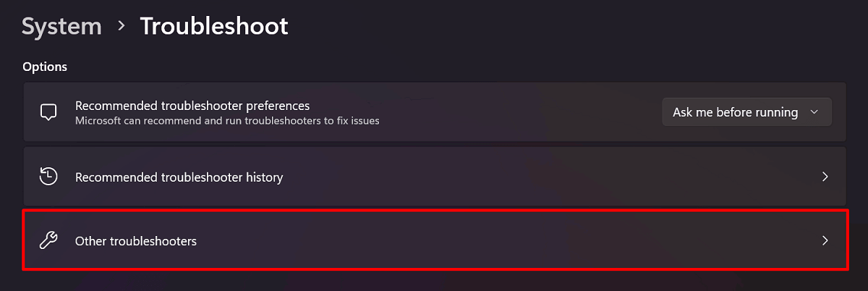The width and height of the screenshot is (868, 291).
Task: Open the Ask me before running dropdown
Action: tap(747, 112)
